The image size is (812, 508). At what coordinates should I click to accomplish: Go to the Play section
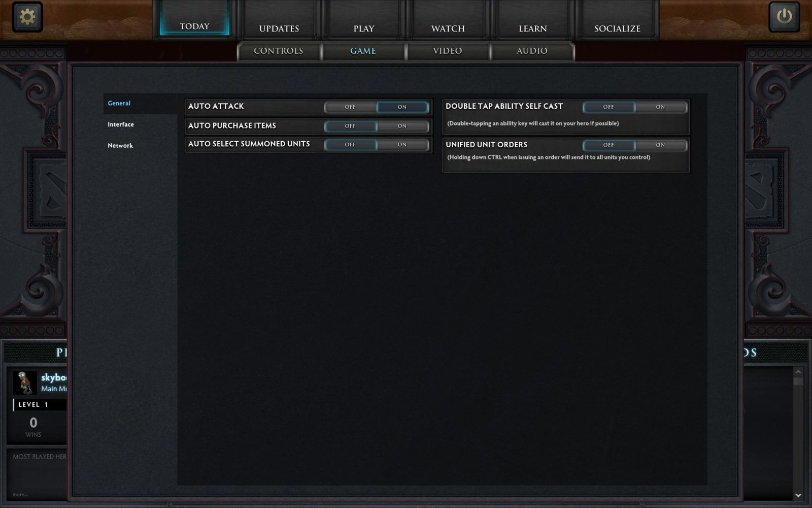363,28
